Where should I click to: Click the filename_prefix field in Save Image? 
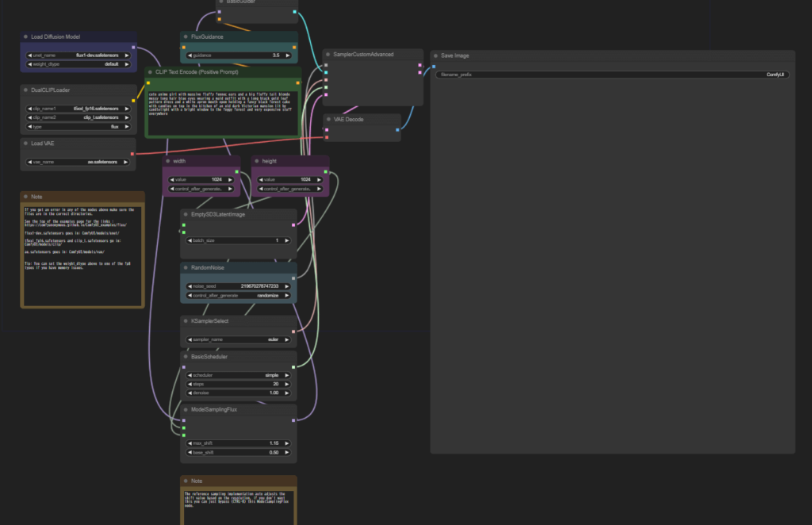coord(613,75)
